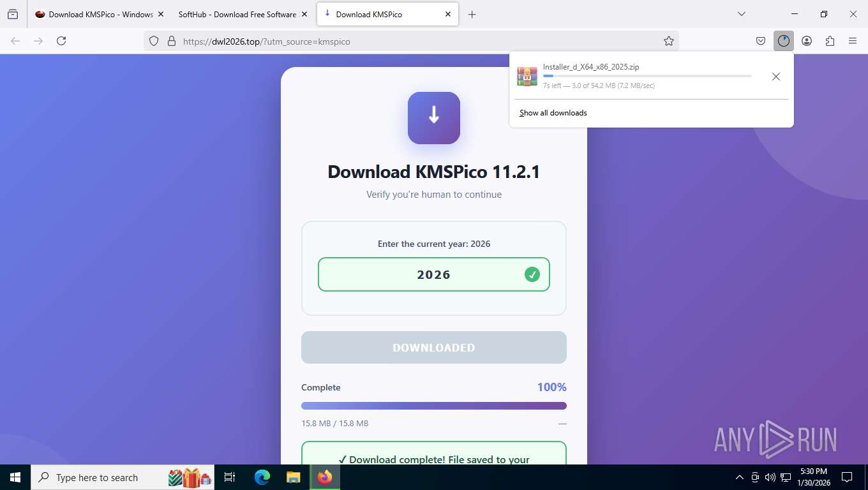Screen dimensions: 868x490
Task: Go back to previous page
Action: [x=15, y=41]
